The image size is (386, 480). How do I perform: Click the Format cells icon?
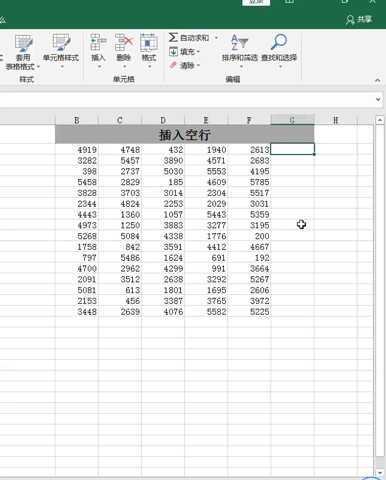click(x=149, y=42)
